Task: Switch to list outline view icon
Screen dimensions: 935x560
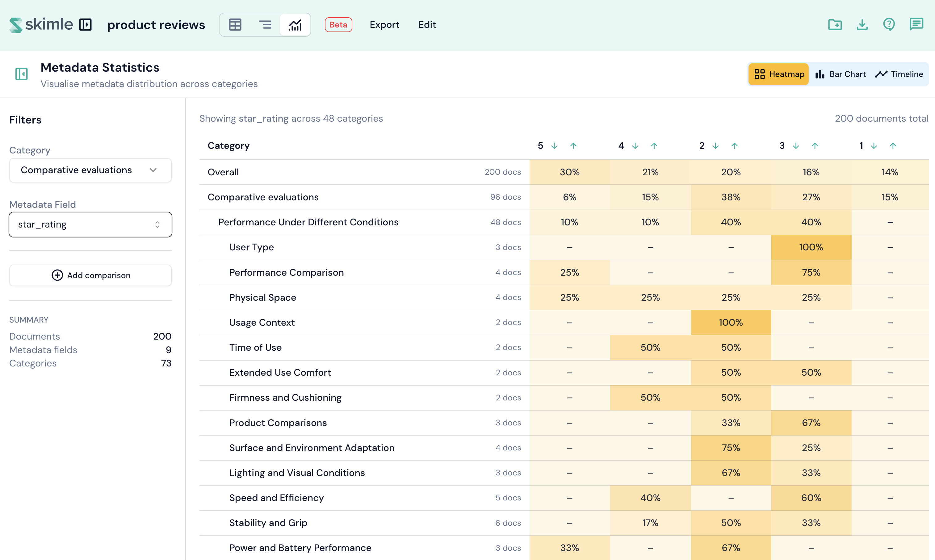Action: pyautogui.click(x=265, y=25)
